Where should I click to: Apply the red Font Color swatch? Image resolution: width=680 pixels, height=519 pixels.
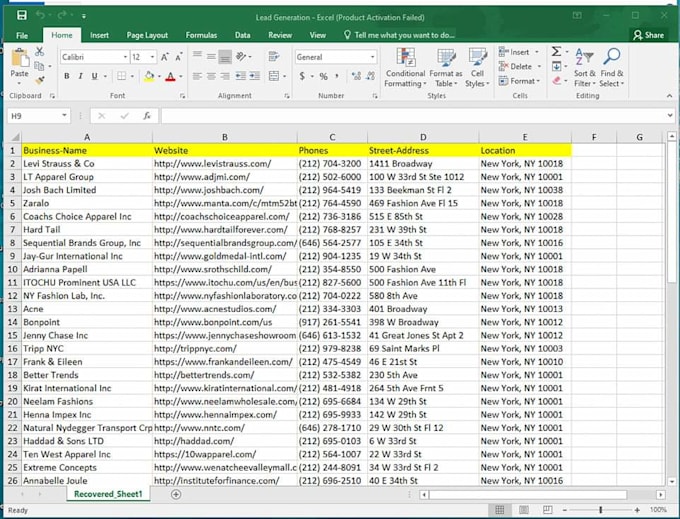170,77
